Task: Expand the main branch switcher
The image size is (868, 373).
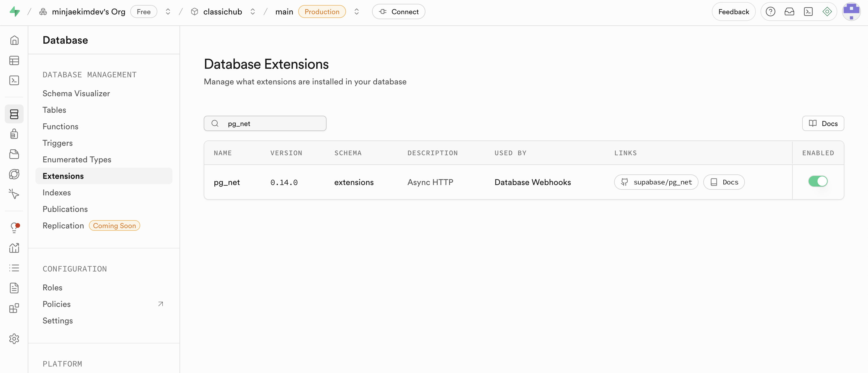Action: (x=357, y=12)
